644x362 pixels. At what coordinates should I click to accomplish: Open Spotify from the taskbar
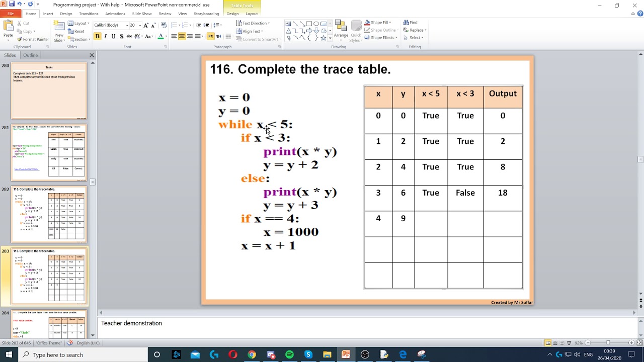coord(289,354)
